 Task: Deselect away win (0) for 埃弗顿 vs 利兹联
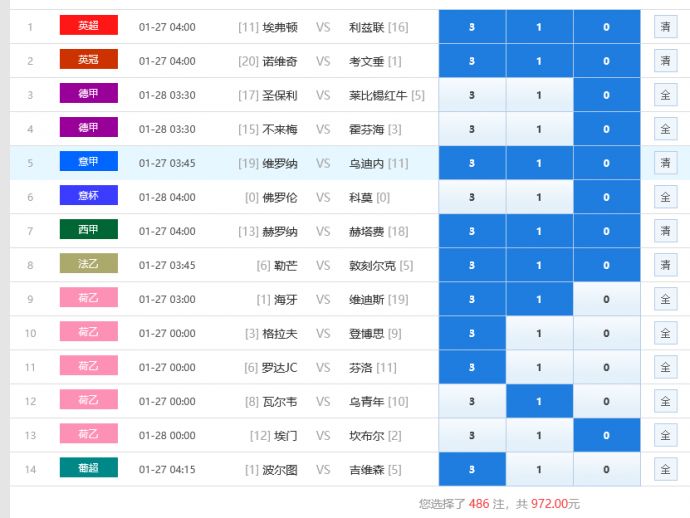pyautogui.click(x=606, y=27)
